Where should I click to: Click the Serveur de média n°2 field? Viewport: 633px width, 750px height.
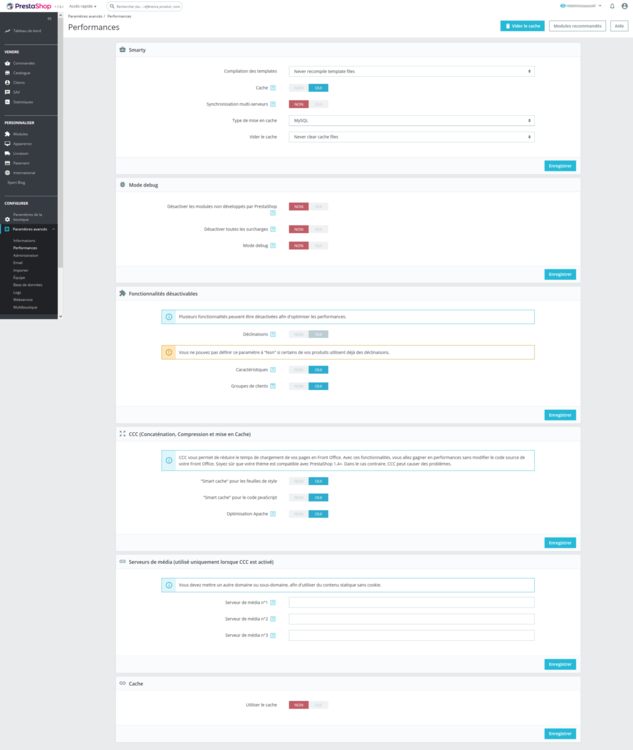(x=411, y=619)
